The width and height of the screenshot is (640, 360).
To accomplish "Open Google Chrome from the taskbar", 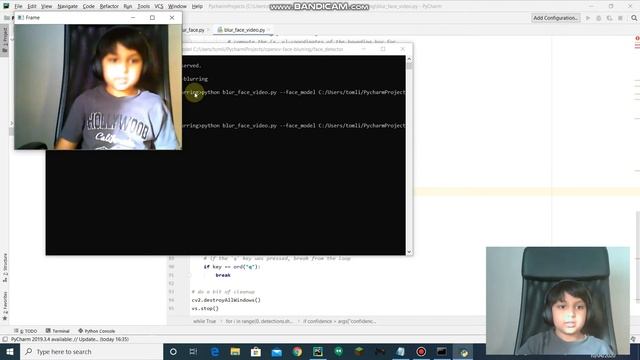I will [x=297, y=351].
